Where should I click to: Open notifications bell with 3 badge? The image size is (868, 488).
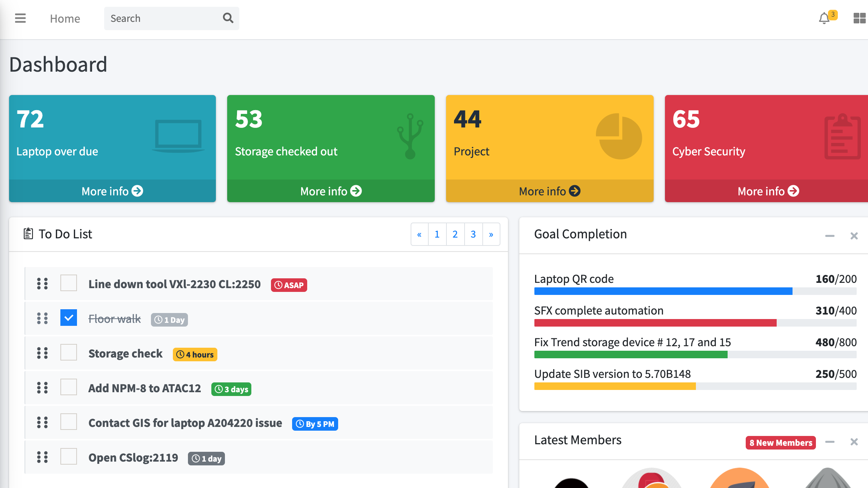(824, 18)
